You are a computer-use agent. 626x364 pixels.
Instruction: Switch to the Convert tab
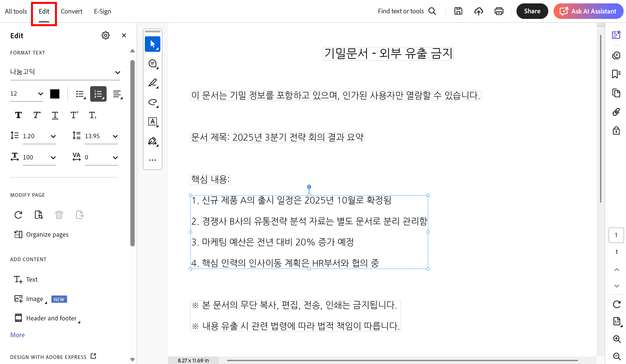pos(71,11)
